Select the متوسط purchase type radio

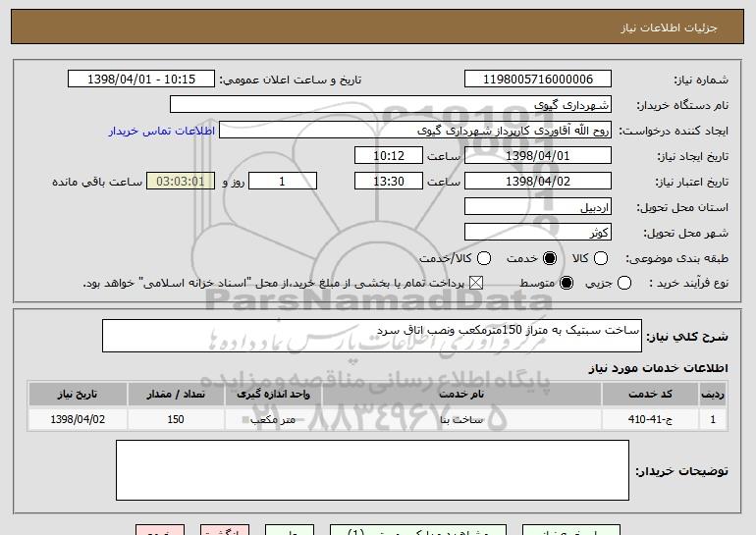(567, 283)
